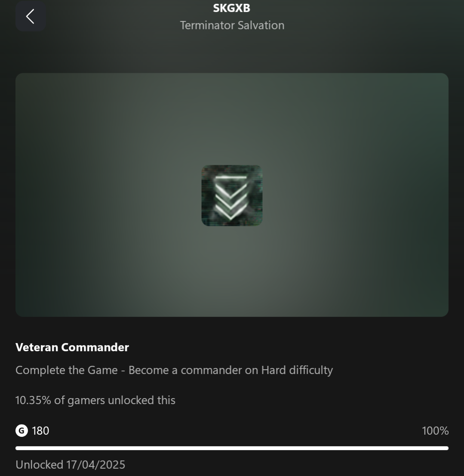Click the left end of the progress bar

pos(18,448)
